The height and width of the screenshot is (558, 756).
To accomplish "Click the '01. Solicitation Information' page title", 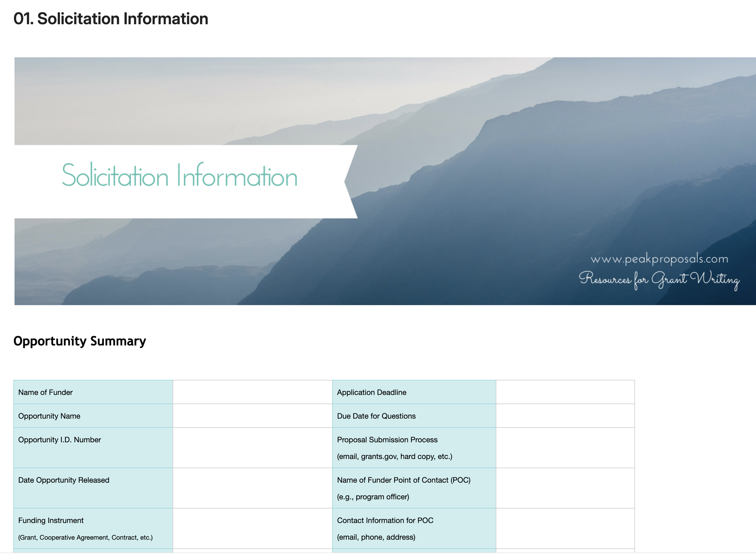I will click(111, 18).
